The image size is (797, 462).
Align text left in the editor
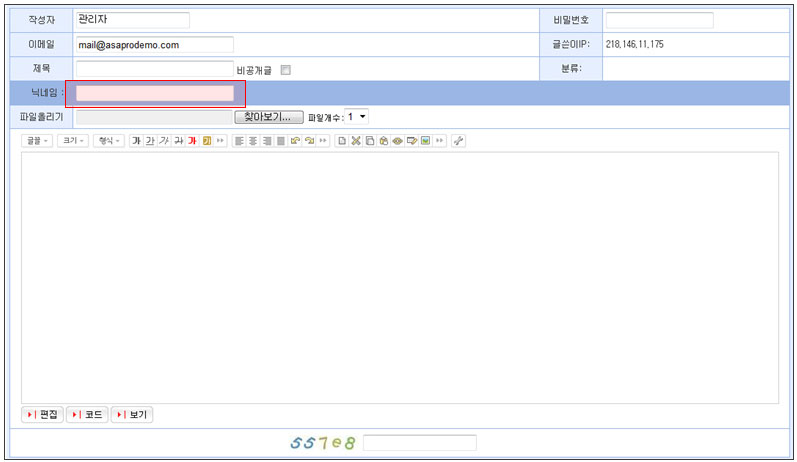(239, 141)
